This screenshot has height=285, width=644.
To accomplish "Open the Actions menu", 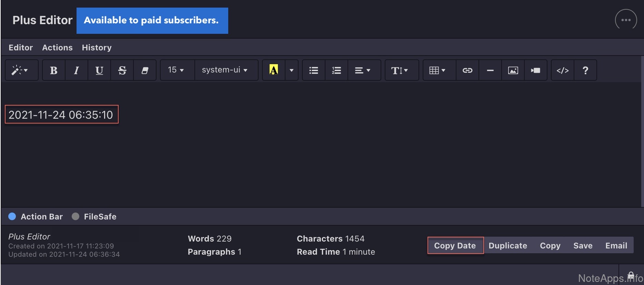I will pos(57,48).
